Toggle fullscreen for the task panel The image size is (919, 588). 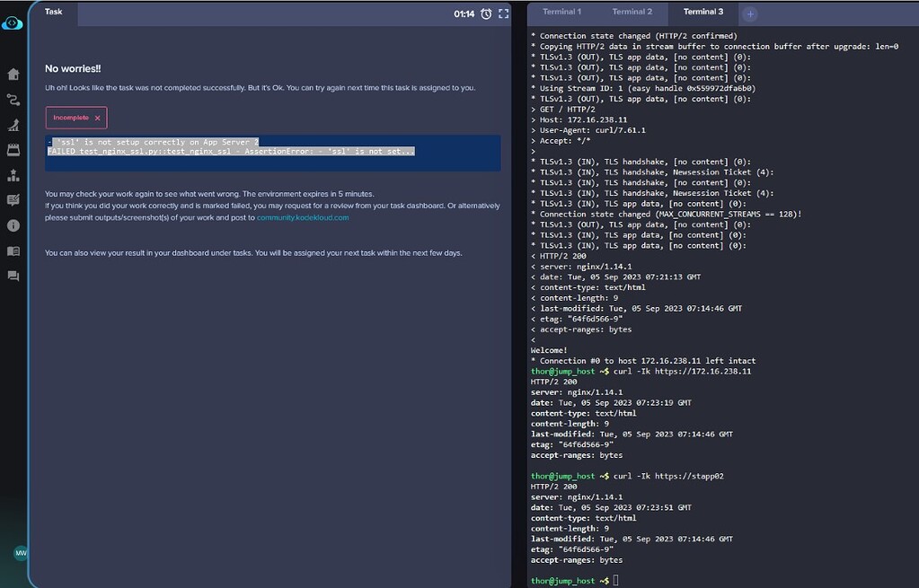[504, 13]
